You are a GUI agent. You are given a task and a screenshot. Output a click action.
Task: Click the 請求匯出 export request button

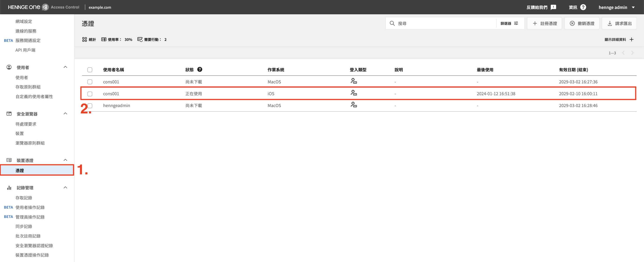pyautogui.click(x=619, y=23)
